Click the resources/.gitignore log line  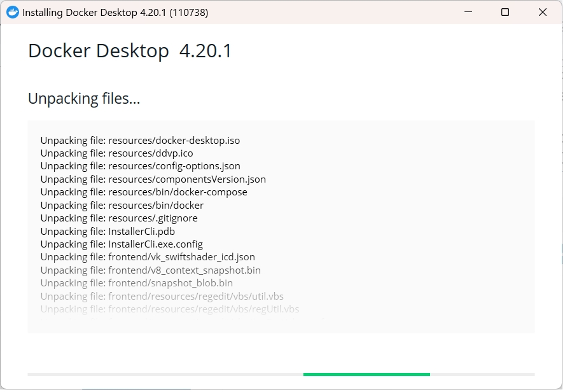(119, 218)
